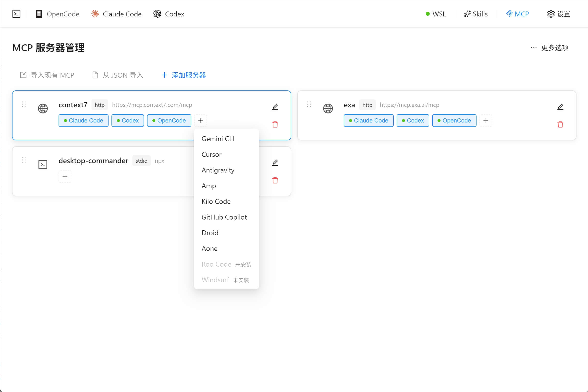Edit the desktop-commander server
588x392 pixels.
[275, 163]
